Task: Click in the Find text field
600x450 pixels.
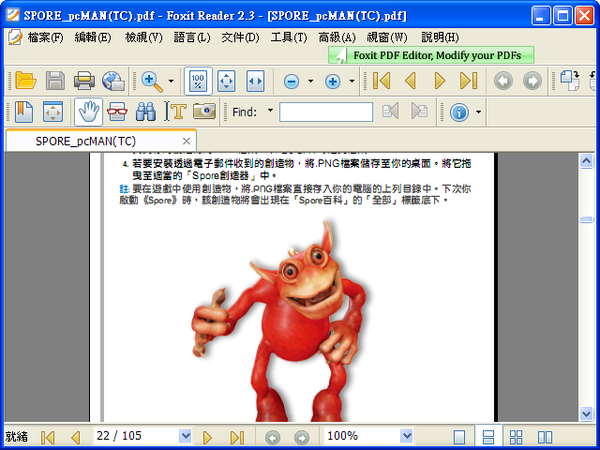Action: [326, 112]
